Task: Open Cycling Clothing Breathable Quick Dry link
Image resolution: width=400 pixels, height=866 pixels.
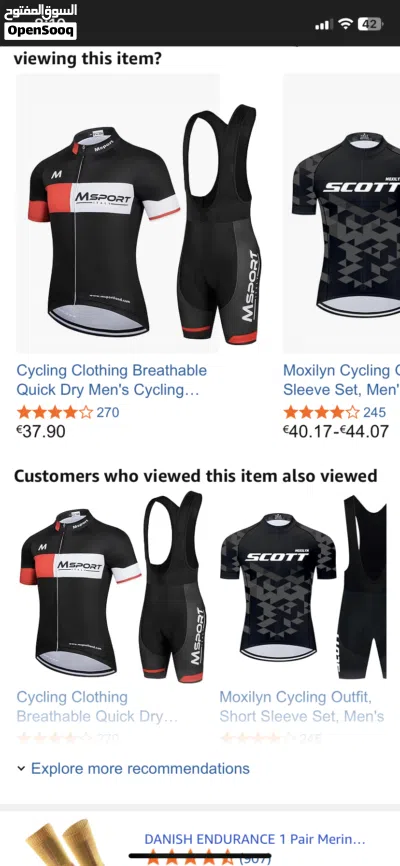Action: pyautogui.click(x=111, y=380)
